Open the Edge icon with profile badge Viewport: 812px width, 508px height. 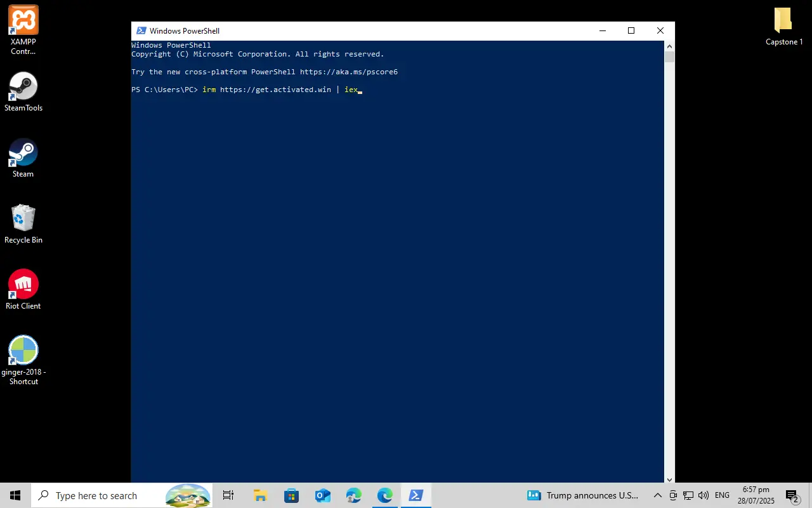coord(353,495)
